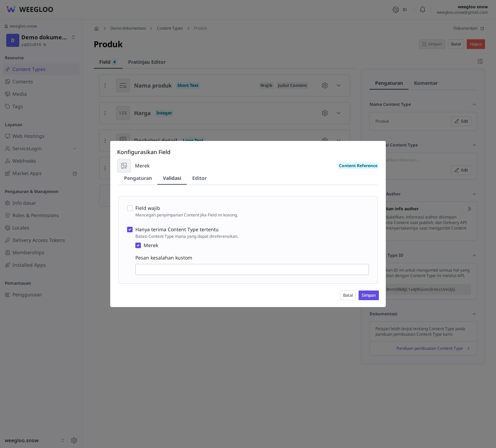Collapse the Content Type ID section

(474, 255)
